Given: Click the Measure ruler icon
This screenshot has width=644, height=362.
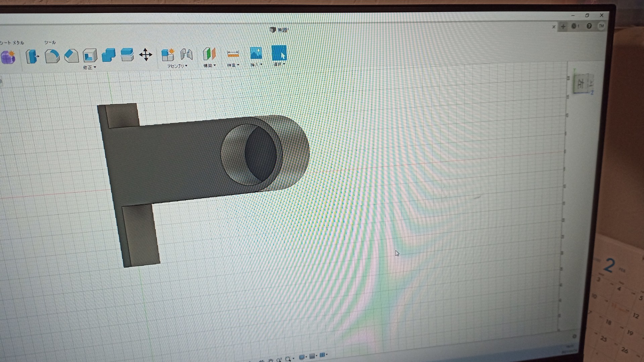Looking at the screenshot, I should click(x=233, y=54).
